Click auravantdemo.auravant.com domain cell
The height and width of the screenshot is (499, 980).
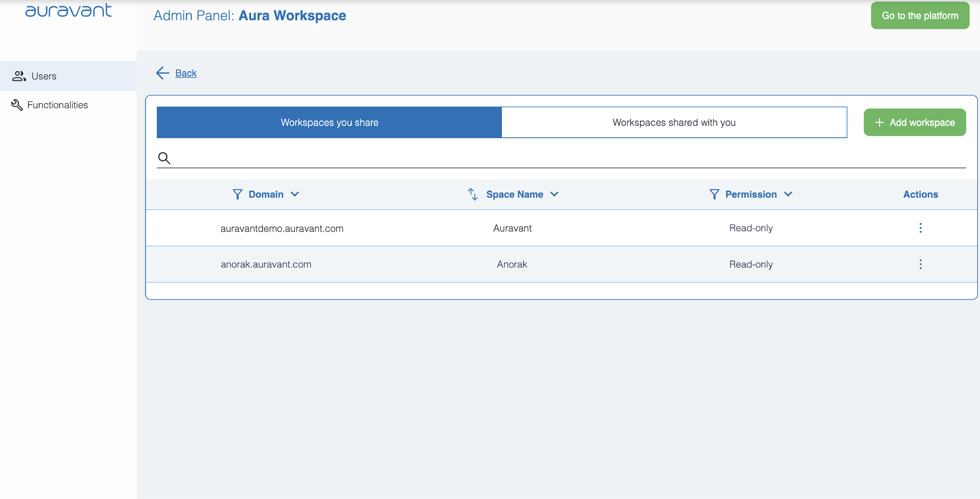pyautogui.click(x=282, y=228)
